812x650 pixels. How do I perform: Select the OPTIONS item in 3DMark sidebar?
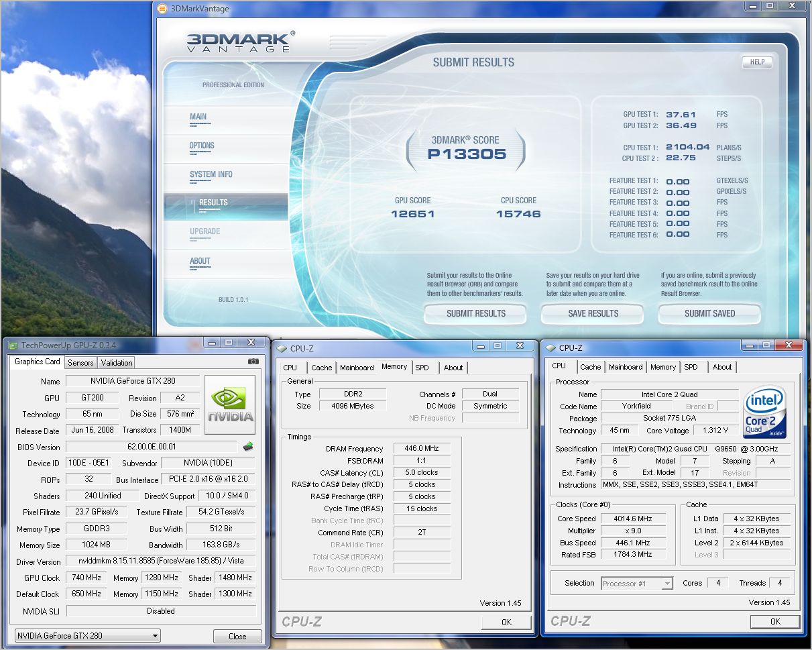[x=202, y=146]
